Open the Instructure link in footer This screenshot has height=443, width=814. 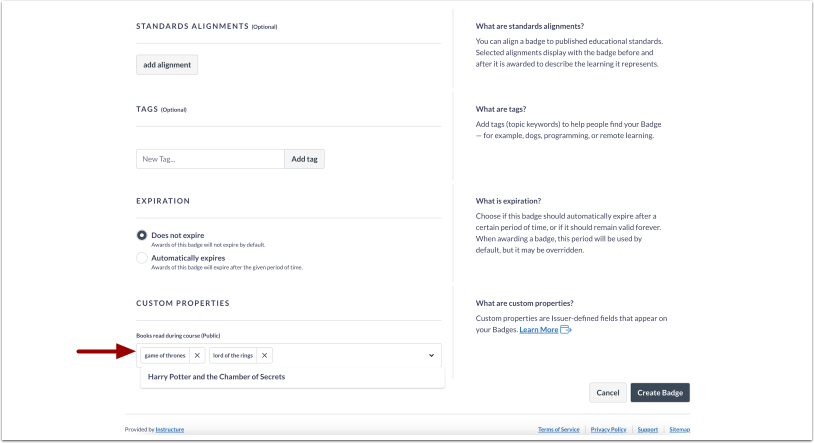(x=169, y=429)
